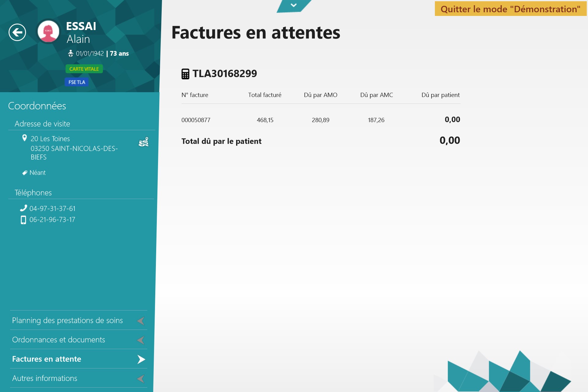Click the Dû par AMC column header
The width and height of the screenshot is (588, 392).
(377, 95)
